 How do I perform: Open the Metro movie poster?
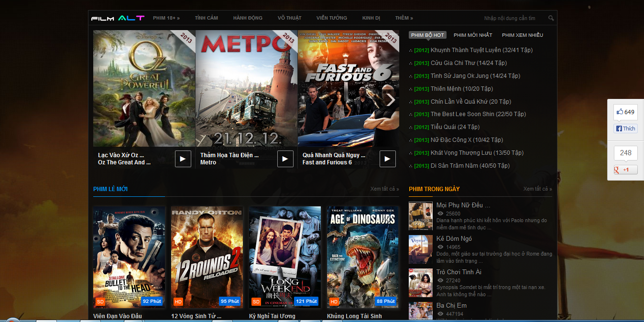point(247,88)
